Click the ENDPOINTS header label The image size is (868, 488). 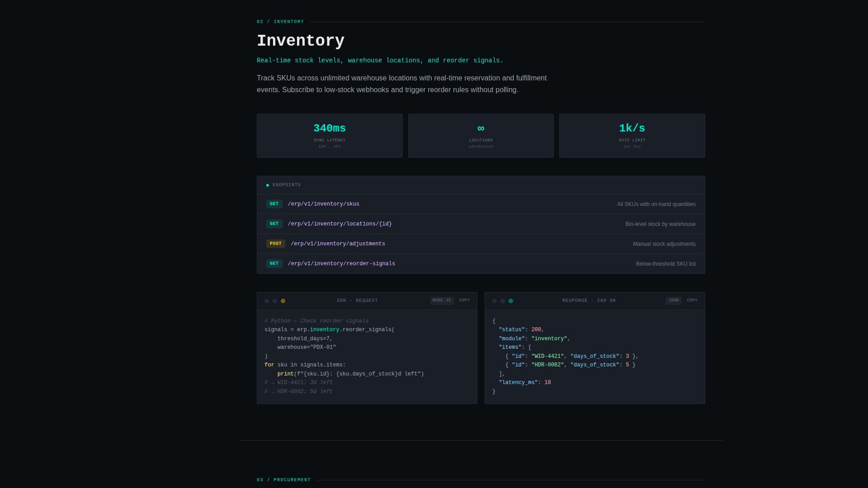(x=287, y=185)
